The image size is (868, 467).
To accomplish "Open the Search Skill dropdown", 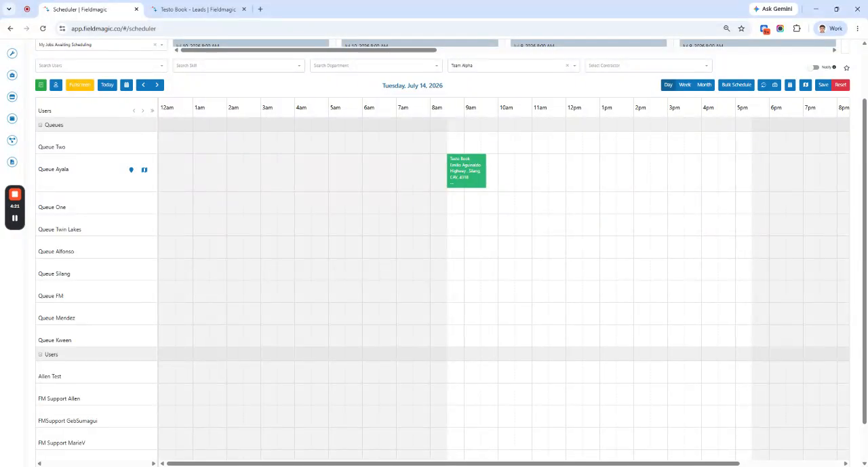I will [239, 66].
